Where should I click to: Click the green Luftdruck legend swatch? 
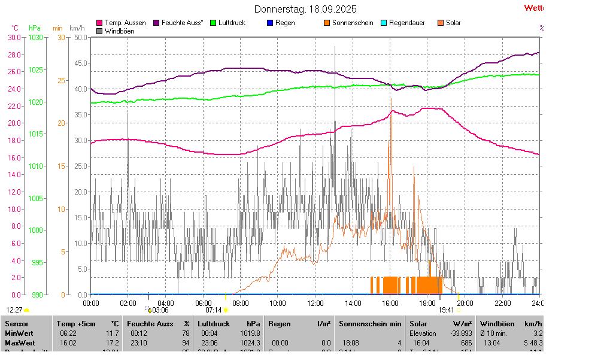coord(213,23)
